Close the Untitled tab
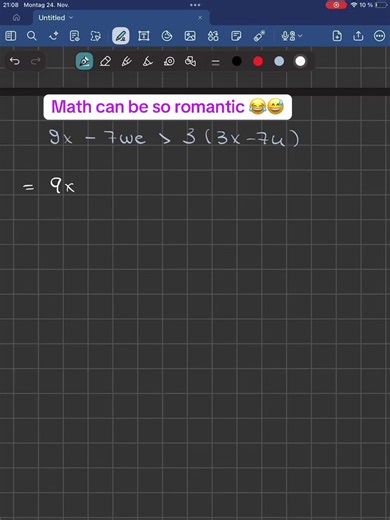Image resolution: width=390 pixels, height=520 pixels. click(200, 18)
